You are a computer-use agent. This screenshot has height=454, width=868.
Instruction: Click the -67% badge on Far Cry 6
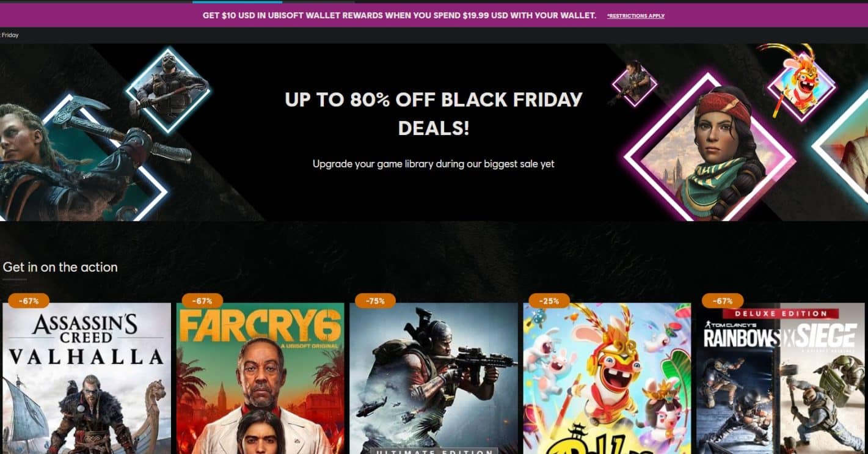(x=202, y=301)
